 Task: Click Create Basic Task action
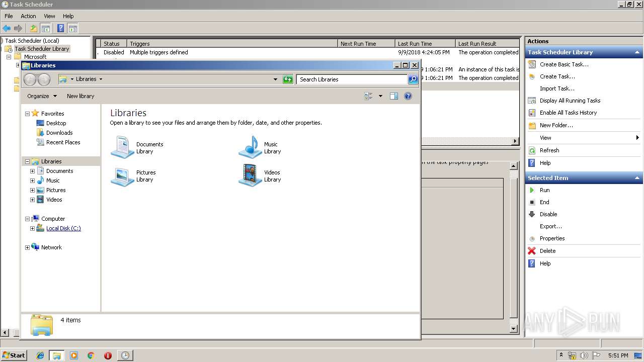(564, 64)
